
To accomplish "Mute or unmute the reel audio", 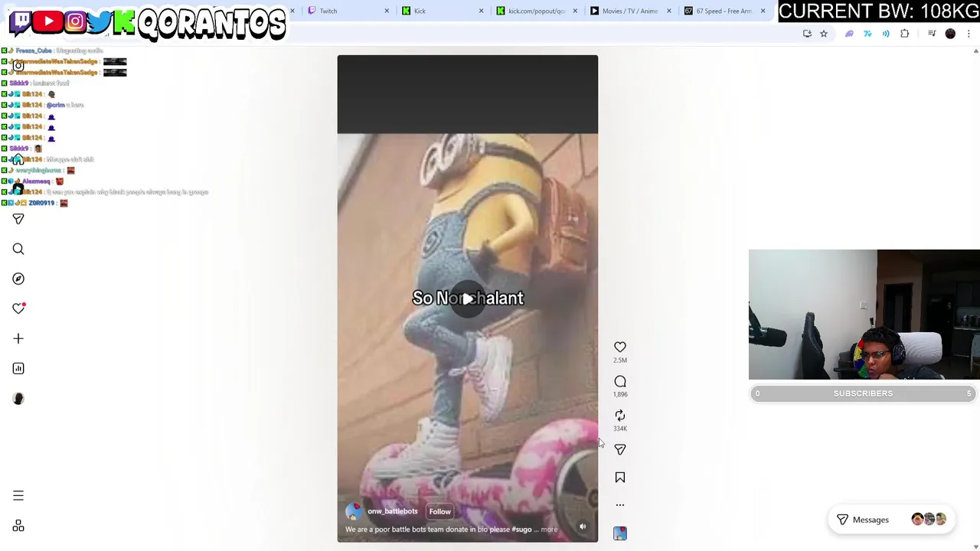I will (583, 527).
